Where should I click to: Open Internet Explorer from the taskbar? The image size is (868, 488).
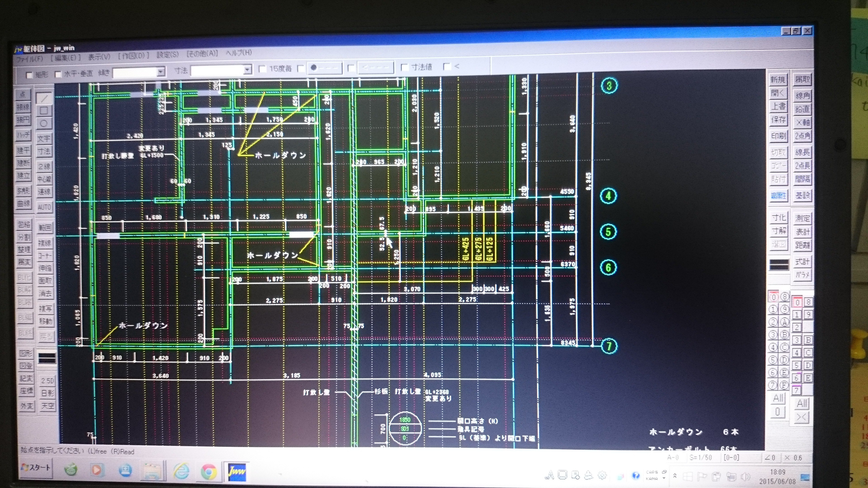click(x=181, y=471)
